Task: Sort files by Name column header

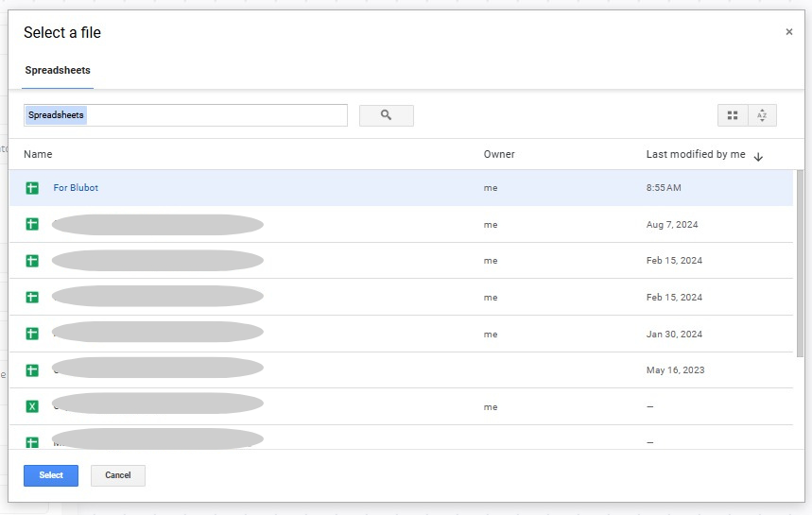Action: (38, 154)
